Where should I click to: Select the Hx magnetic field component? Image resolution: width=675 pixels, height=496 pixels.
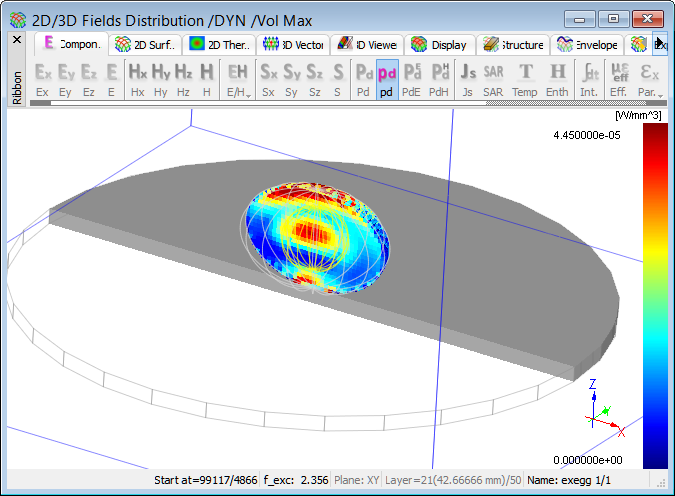137,78
